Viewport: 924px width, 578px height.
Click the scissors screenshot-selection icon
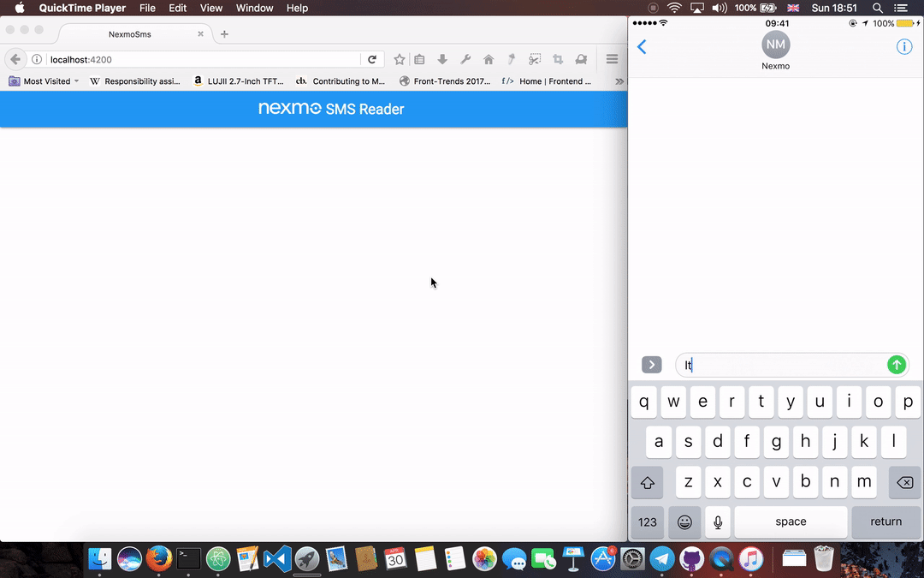pos(535,60)
